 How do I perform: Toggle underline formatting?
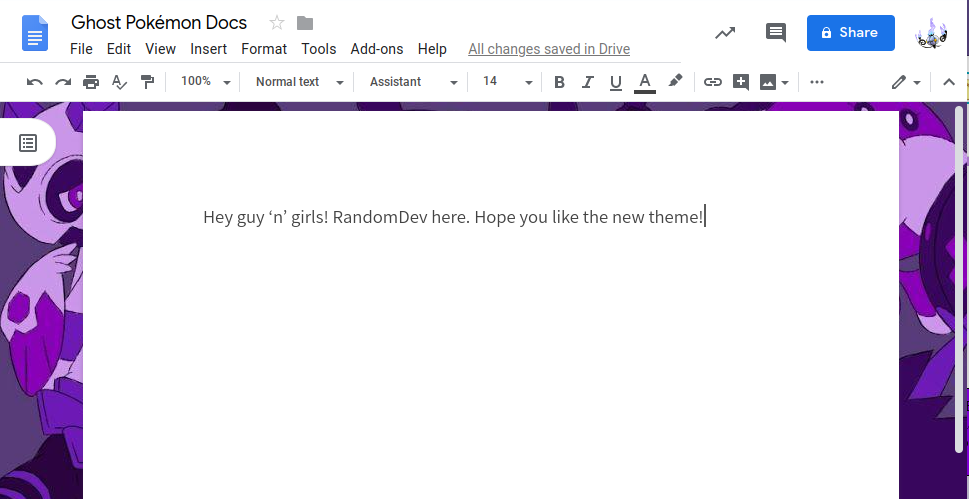coord(616,82)
